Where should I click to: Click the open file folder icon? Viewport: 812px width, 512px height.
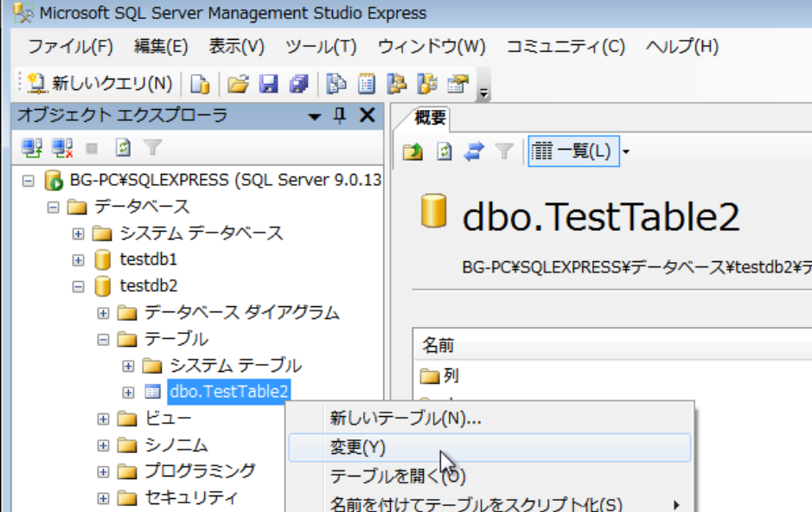point(238,84)
